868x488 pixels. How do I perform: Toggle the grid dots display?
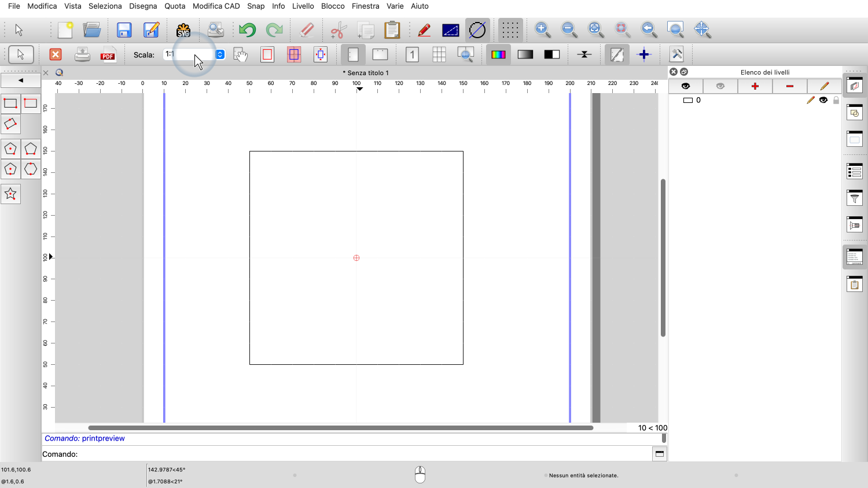(x=510, y=30)
